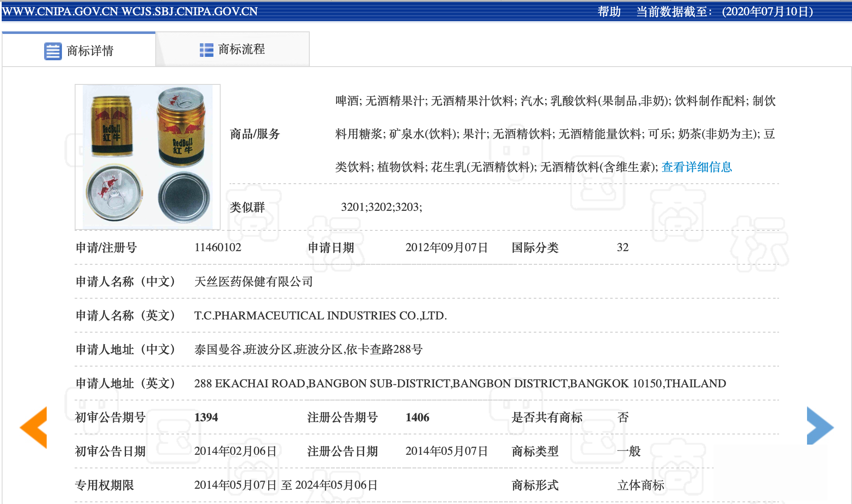
Task: Click the 初审公告期号 value 1394
Action: pos(206,417)
